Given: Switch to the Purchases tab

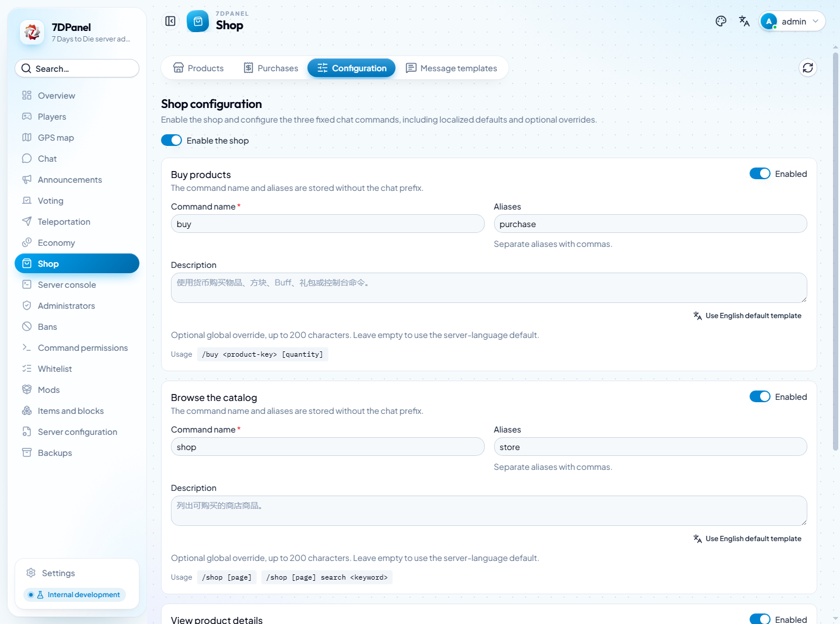Looking at the screenshot, I should coord(271,68).
